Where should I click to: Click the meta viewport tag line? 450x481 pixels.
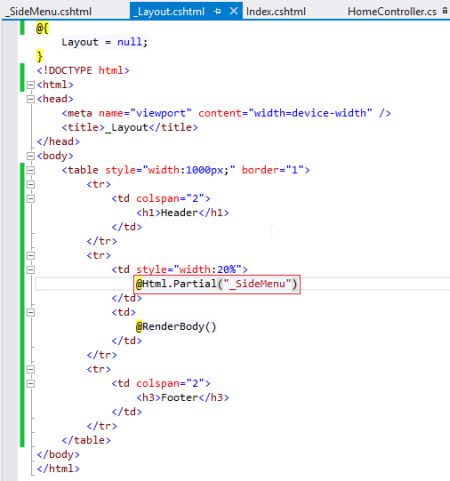pyautogui.click(x=226, y=113)
